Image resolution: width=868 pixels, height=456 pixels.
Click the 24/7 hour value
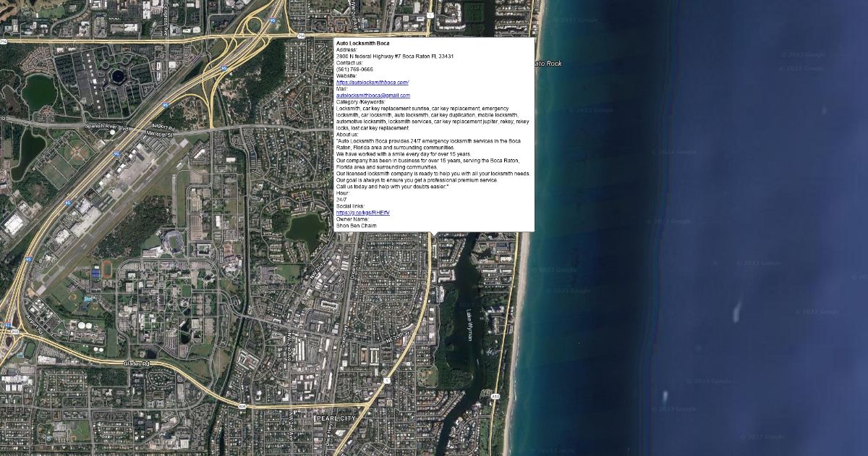341,200
